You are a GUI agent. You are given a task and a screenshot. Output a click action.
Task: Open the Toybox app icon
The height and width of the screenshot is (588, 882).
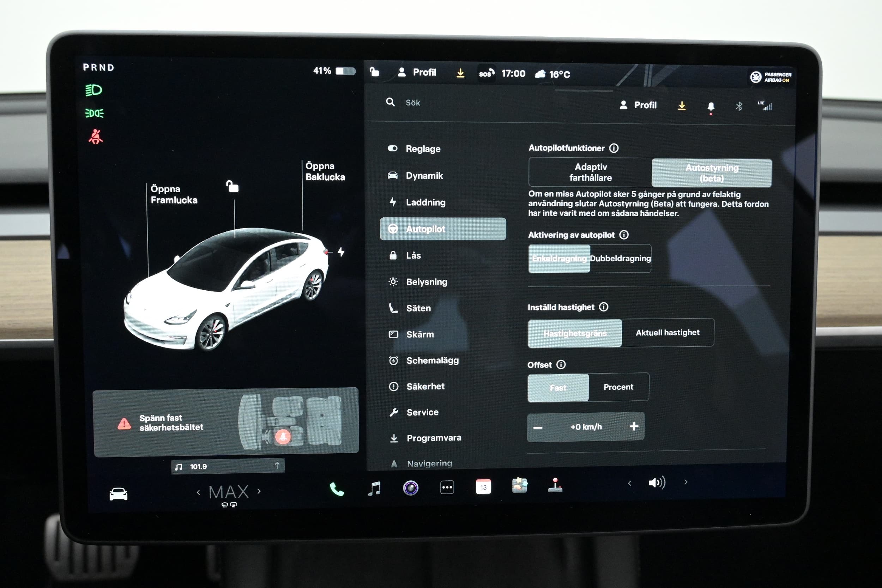pyautogui.click(x=520, y=485)
